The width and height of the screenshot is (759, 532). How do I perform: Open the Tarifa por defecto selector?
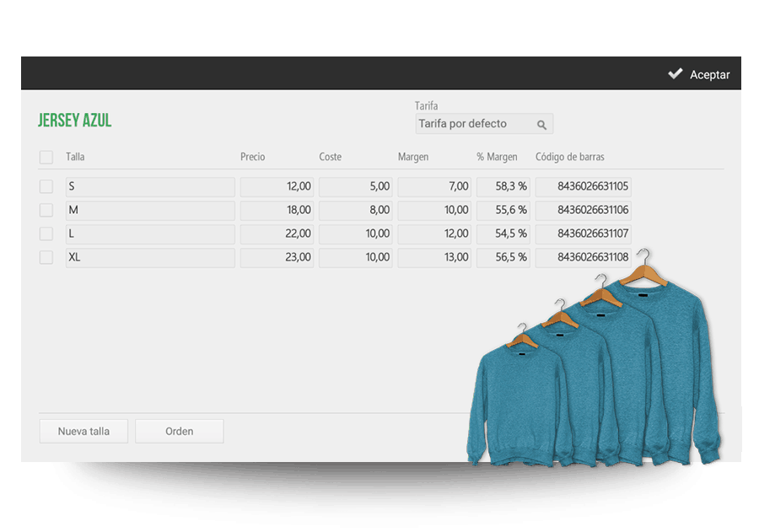[x=475, y=124]
